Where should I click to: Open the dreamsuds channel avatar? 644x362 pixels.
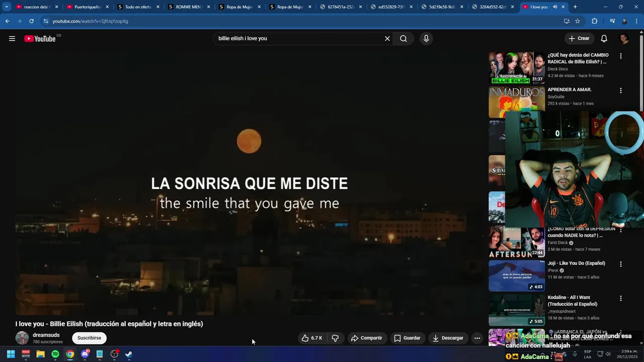click(22, 338)
